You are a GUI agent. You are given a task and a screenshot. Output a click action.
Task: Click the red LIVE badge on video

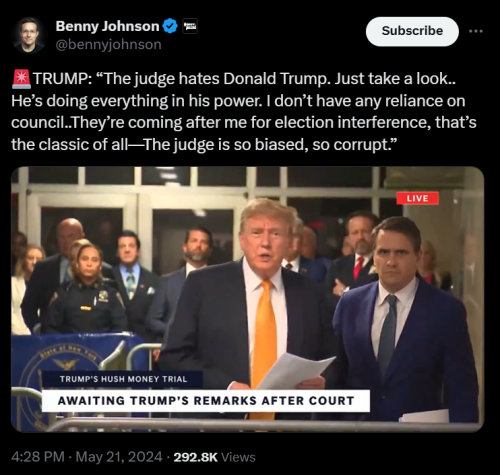[x=417, y=198]
